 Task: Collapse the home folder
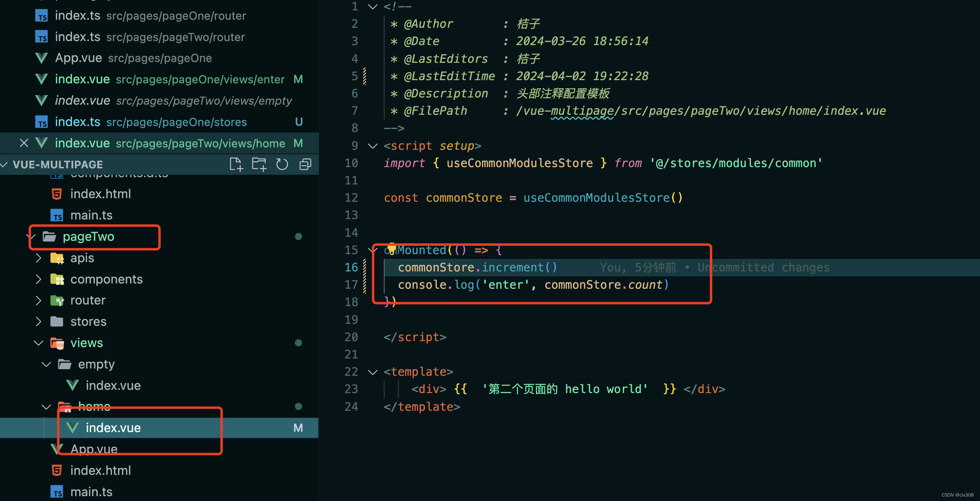pyautogui.click(x=46, y=406)
